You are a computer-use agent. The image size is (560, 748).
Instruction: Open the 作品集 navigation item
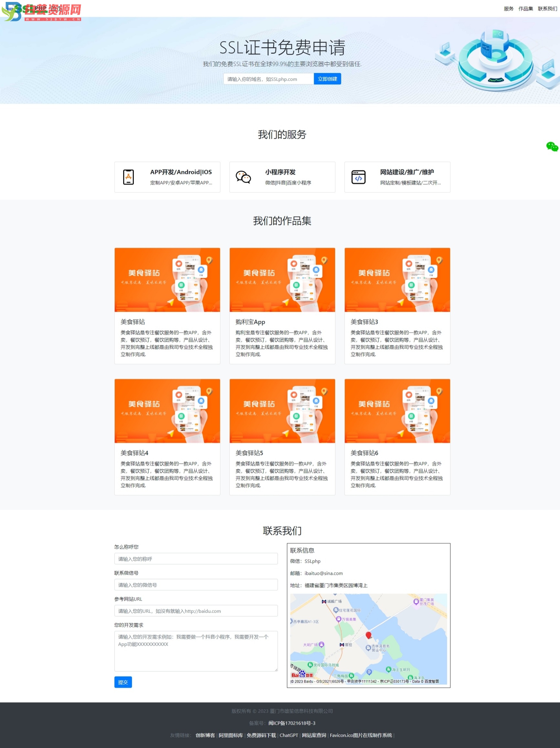click(x=525, y=9)
